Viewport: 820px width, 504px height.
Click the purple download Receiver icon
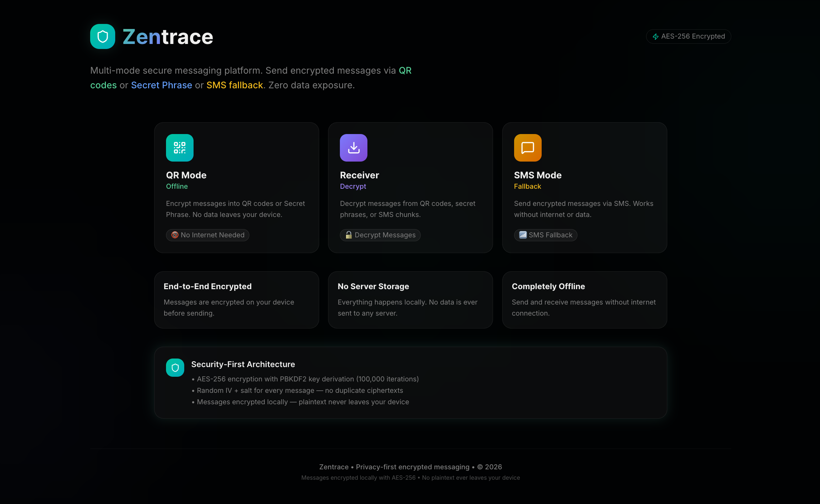coord(353,148)
